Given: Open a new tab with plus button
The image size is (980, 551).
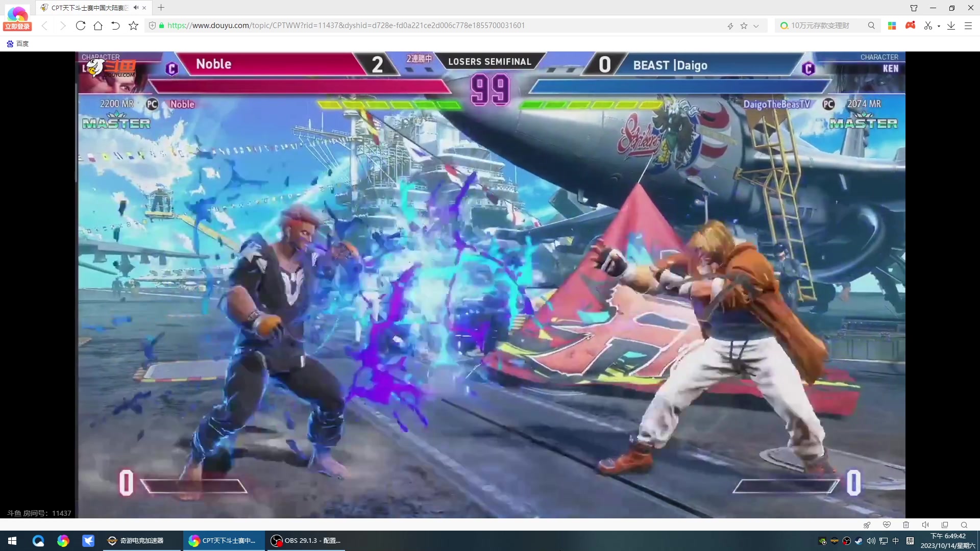Looking at the screenshot, I should pyautogui.click(x=161, y=8).
